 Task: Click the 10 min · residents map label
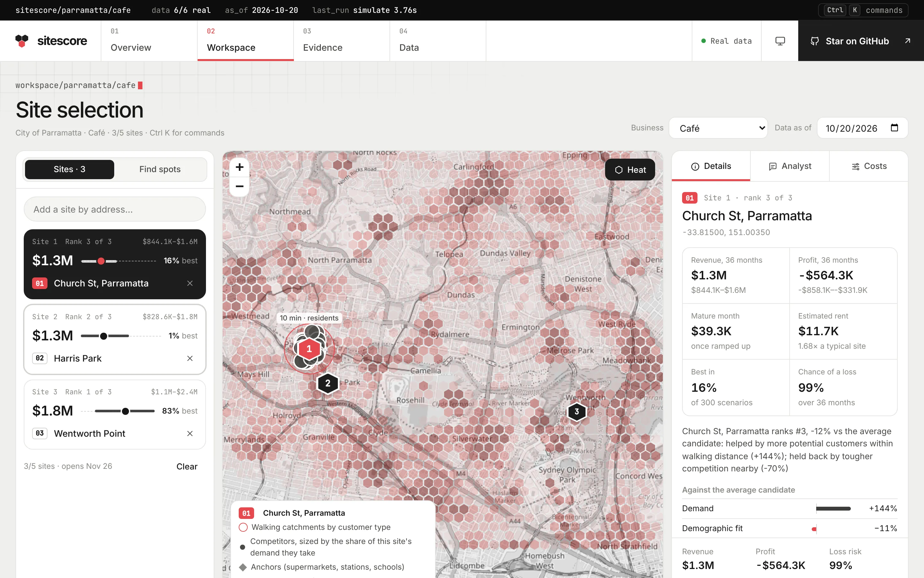tap(309, 318)
